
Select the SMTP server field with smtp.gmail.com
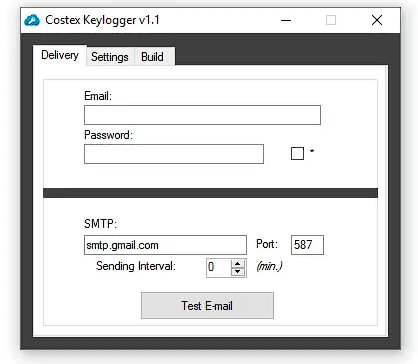point(165,245)
